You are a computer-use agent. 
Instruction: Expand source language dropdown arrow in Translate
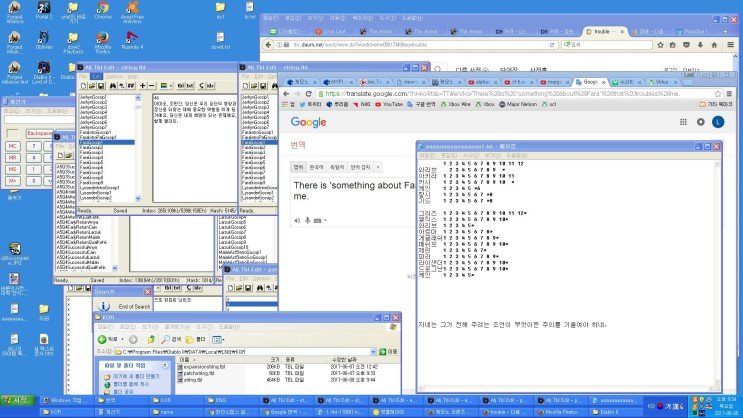click(378, 167)
